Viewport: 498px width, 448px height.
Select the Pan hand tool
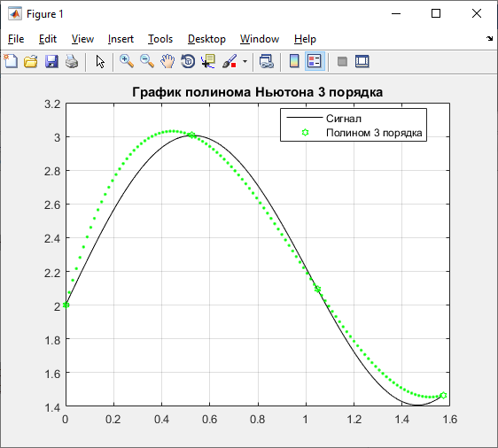click(x=167, y=61)
